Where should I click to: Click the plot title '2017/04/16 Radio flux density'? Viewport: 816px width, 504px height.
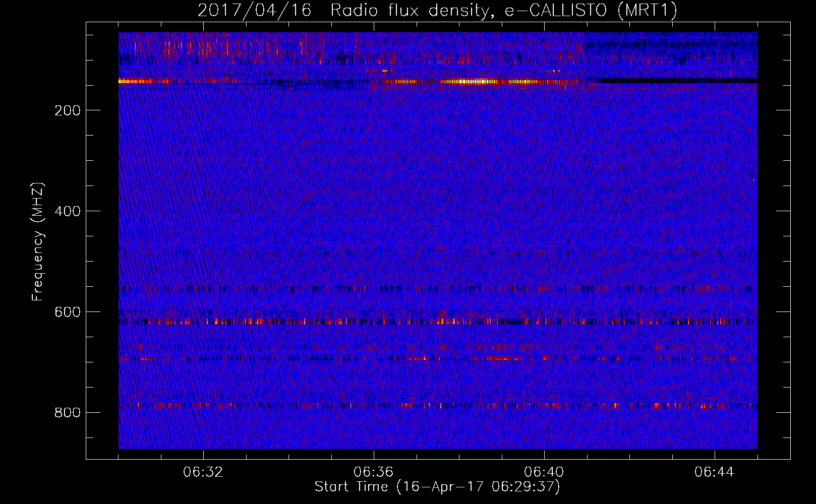437,11
